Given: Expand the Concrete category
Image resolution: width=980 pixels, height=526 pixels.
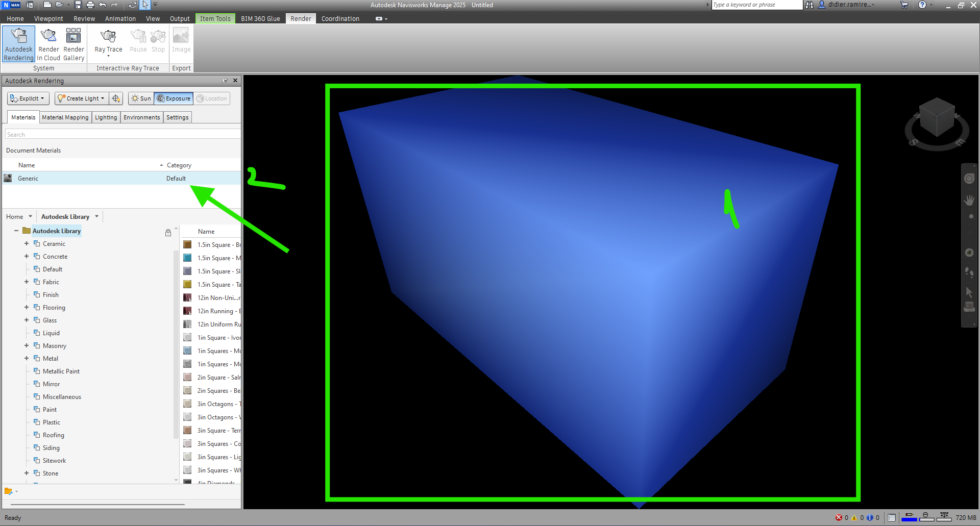Looking at the screenshot, I should click(27, 257).
